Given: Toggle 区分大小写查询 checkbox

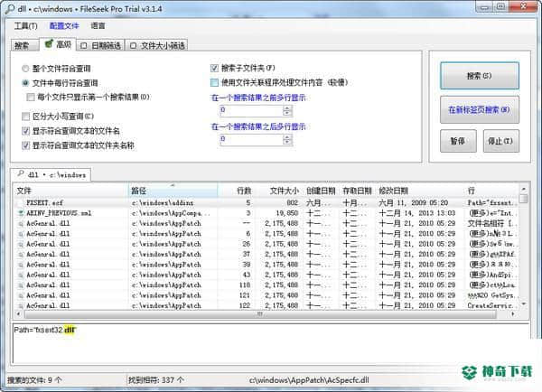Looking at the screenshot, I should 25,117.
